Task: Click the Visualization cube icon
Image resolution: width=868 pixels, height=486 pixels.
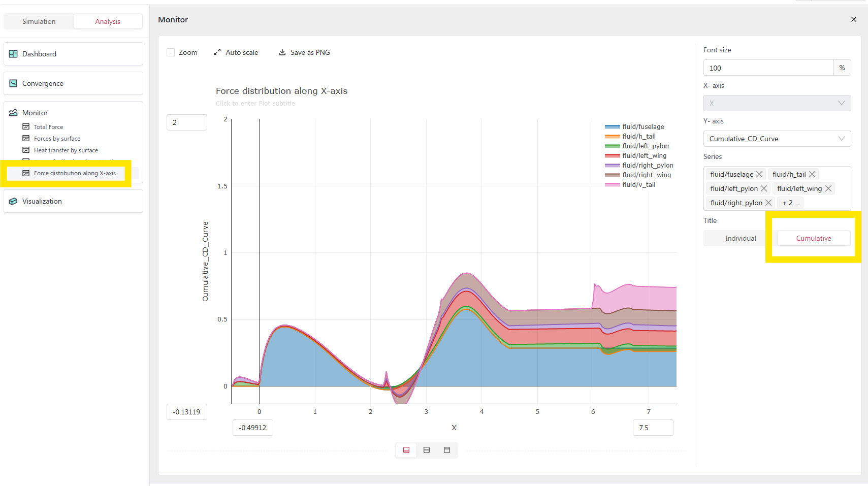Action: (13, 201)
